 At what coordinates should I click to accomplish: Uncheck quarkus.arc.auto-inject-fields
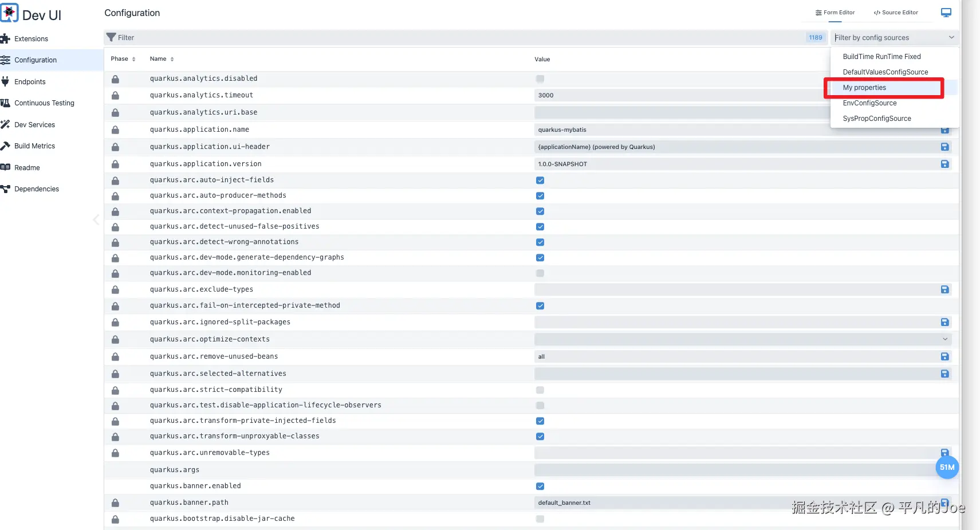point(540,180)
